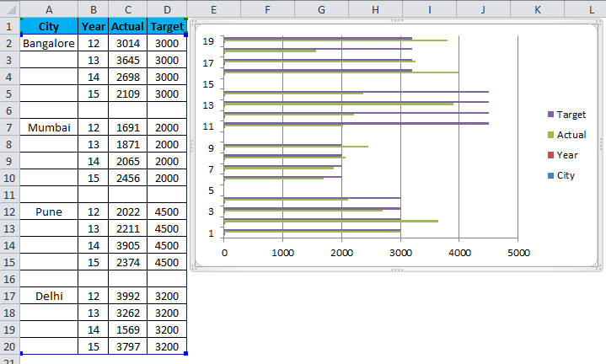This screenshot has width=606, height=364.
Task: Click the 5000 label on chart axis
Action: [x=518, y=253]
